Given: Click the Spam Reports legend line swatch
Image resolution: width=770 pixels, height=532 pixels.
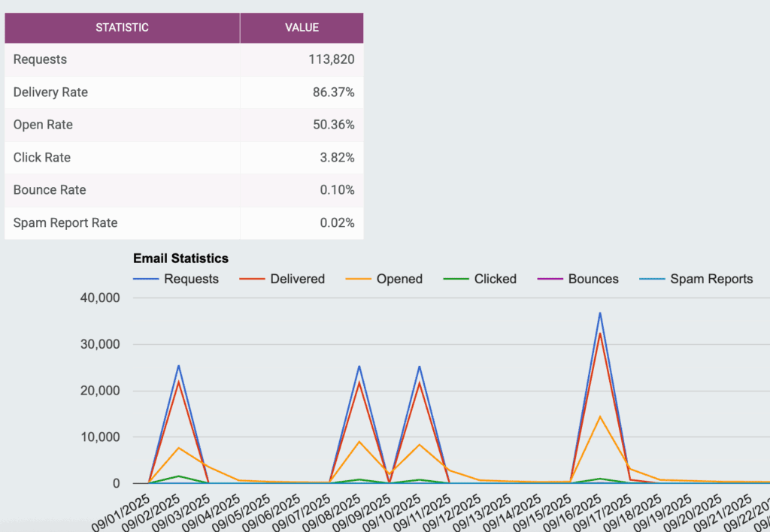Looking at the screenshot, I should pyautogui.click(x=652, y=279).
